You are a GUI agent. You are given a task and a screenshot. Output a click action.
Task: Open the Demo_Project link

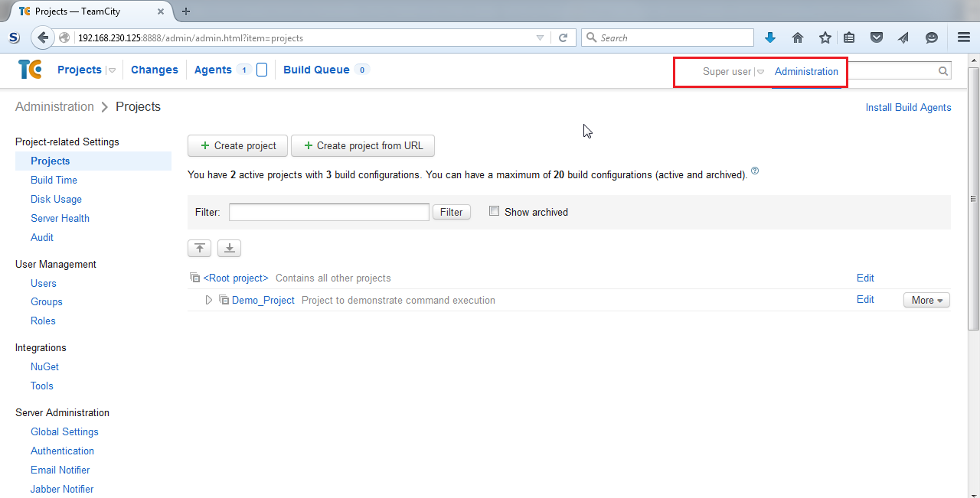click(263, 300)
